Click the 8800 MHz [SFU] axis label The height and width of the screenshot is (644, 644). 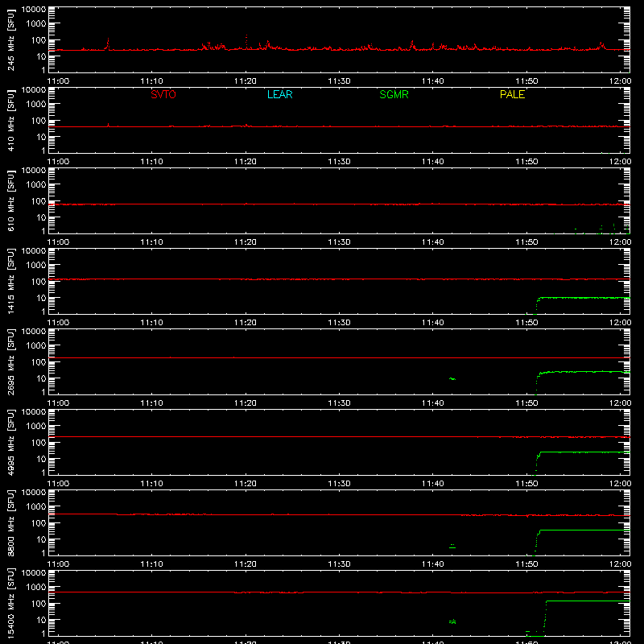[11, 522]
